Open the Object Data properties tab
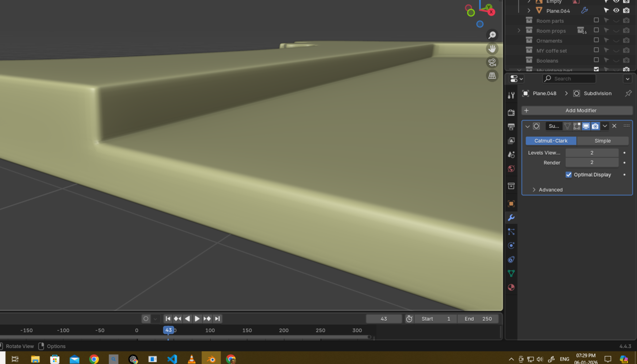637x364 pixels. (x=511, y=273)
